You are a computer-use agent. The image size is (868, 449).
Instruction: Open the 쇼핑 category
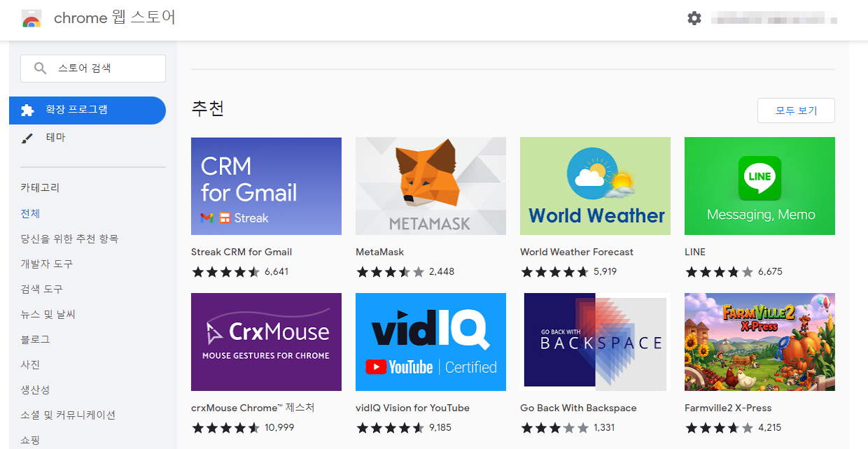tap(30, 440)
